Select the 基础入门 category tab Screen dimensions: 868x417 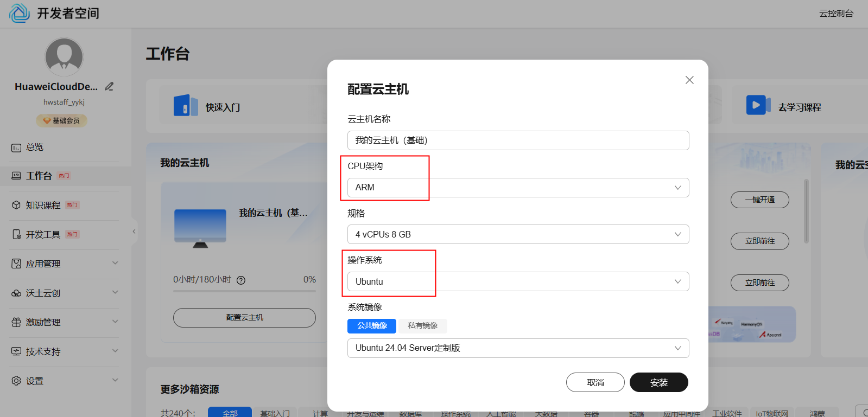(x=275, y=413)
